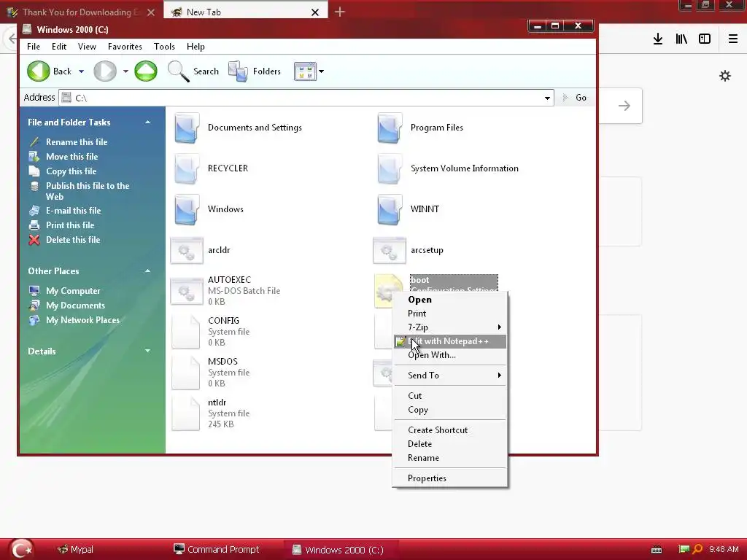Viewport: 747px width, 560px height.
Task: Select the Program Files folder icon
Action: tap(390, 128)
